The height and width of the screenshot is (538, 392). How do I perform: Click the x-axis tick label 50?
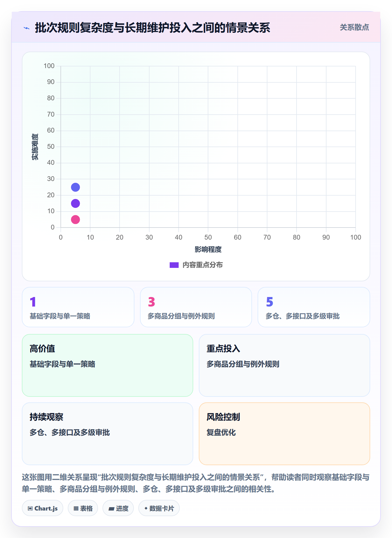[208, 237]
